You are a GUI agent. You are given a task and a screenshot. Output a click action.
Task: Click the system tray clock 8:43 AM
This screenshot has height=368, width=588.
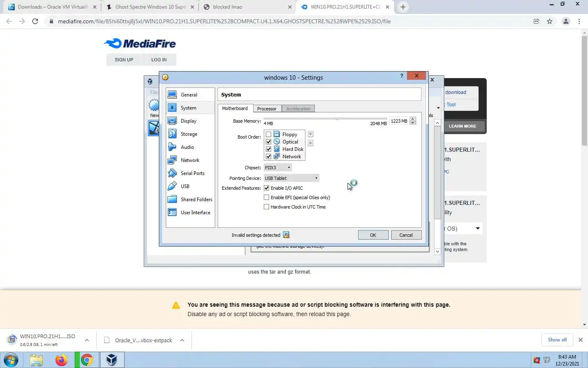tap(567, 357)
